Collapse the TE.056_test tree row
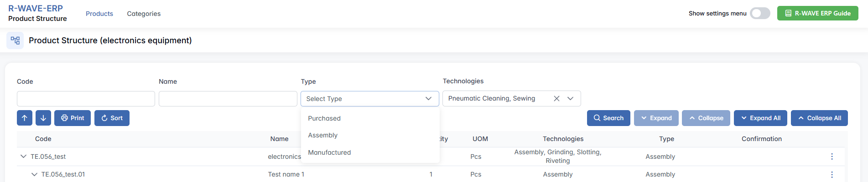The width and height of the screenshot is (868, 182). click(x=23, y=157)
